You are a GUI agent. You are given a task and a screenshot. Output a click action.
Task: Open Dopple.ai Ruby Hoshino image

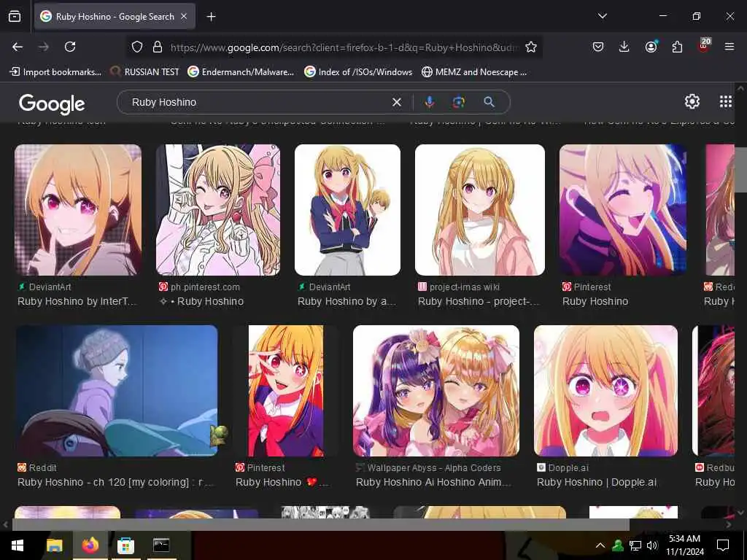click(x=605, y=391)
